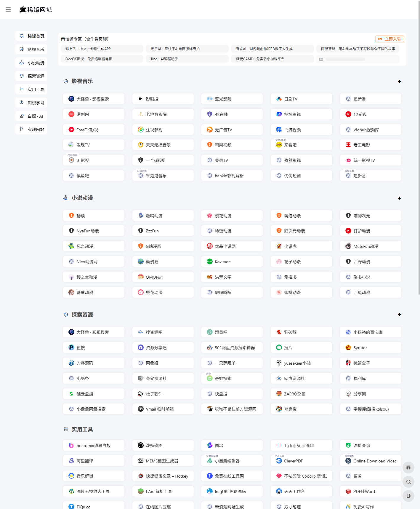Select 探索资源 in the sidebar

pyautogui.click(x=31, y=76)
